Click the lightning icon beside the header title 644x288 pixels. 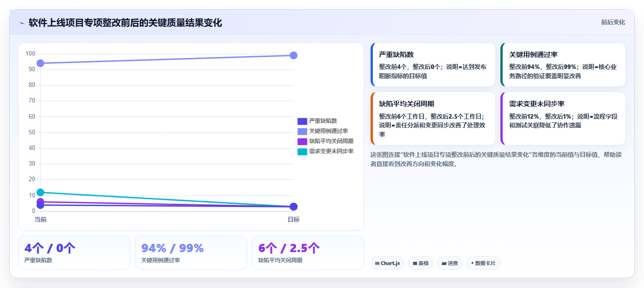coord(22,23)
